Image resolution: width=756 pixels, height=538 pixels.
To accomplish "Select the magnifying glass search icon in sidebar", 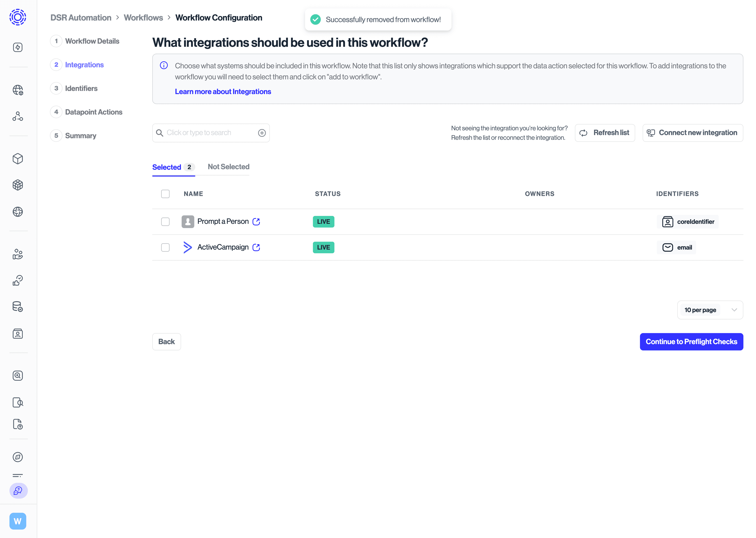I will [18, 375].
